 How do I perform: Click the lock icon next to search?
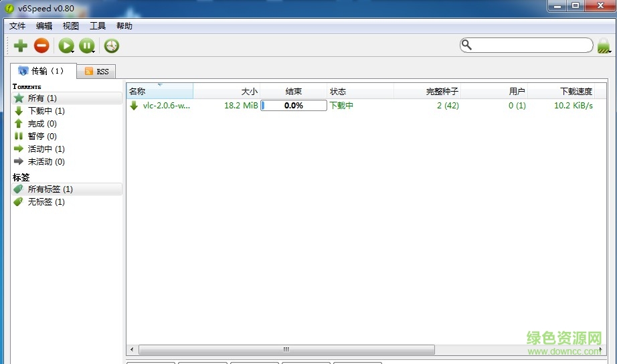(x=604, y=45)
